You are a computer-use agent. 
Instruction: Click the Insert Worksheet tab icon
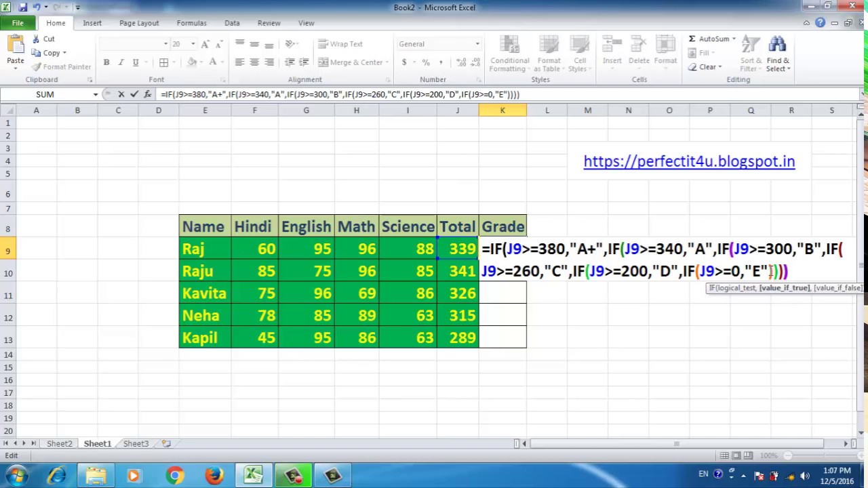pyautogui.click(x=166, y=444)
